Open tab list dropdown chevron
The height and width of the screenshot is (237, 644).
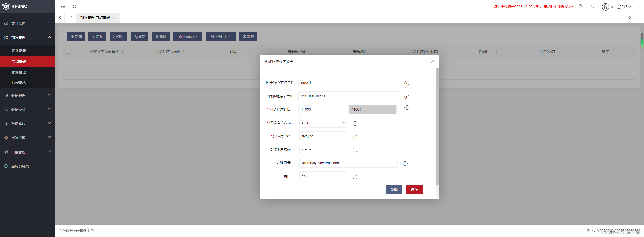pyautogui.click(x=639, y=18)
